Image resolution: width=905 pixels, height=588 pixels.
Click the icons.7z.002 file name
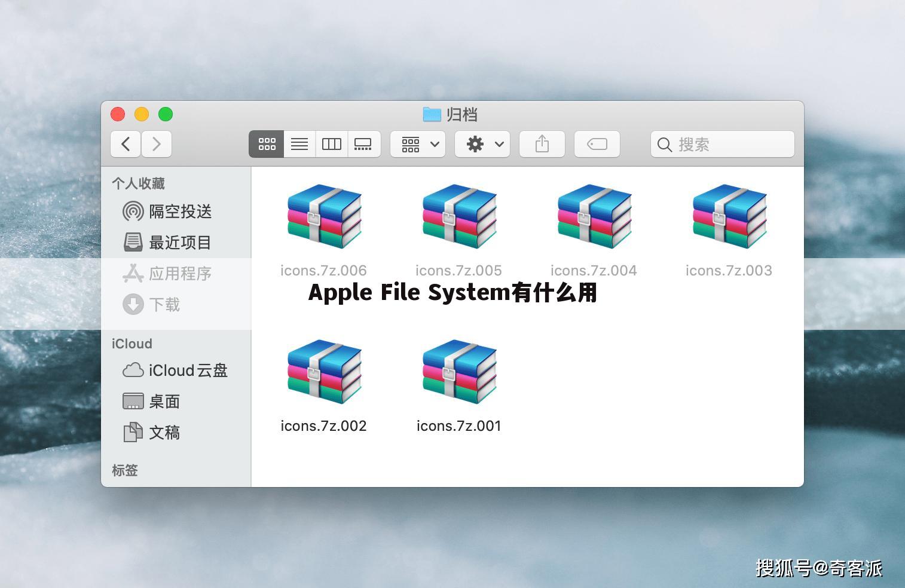(323, 426)
